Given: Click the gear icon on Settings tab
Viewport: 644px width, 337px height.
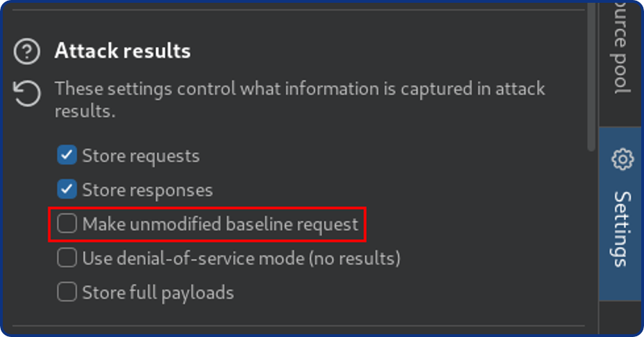Looking at the screenshot, I should point(622,159).
